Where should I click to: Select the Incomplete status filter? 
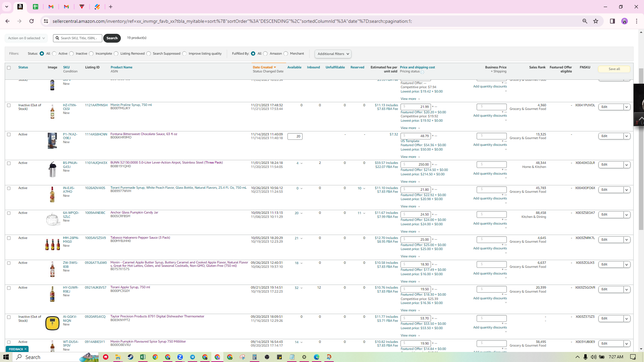(x=91, y=54)
